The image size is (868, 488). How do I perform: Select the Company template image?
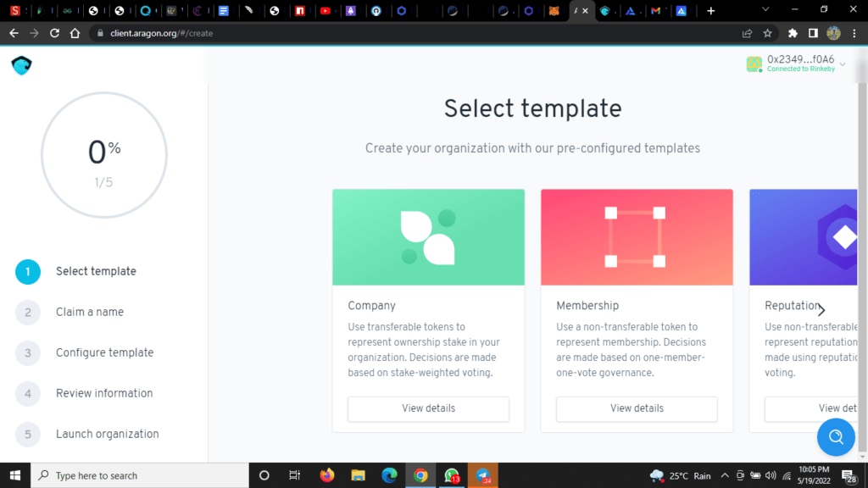click(428, 237)
